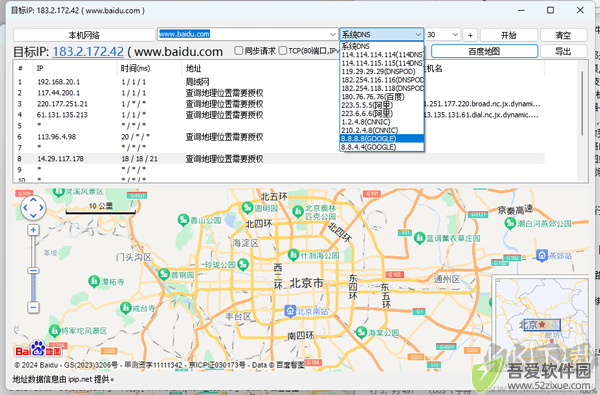
Task: Select 8.8.4.4(GOOGLE) DNS option
Action: click(382, 147)
